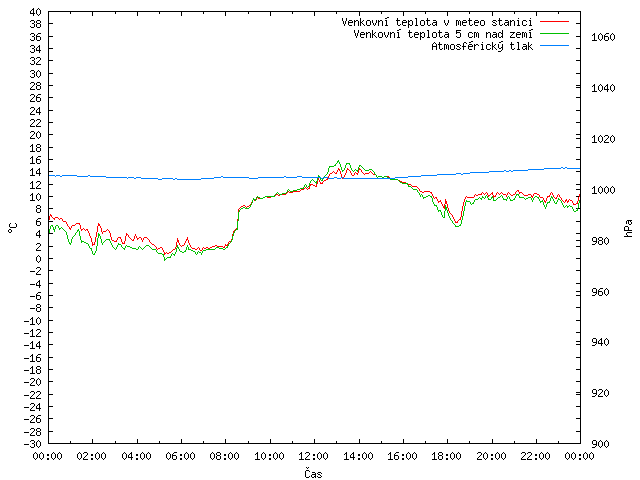The height and width of the screenshot is (480, 640).
Task: Click the 920 hPa axis value
Action: 600,393
